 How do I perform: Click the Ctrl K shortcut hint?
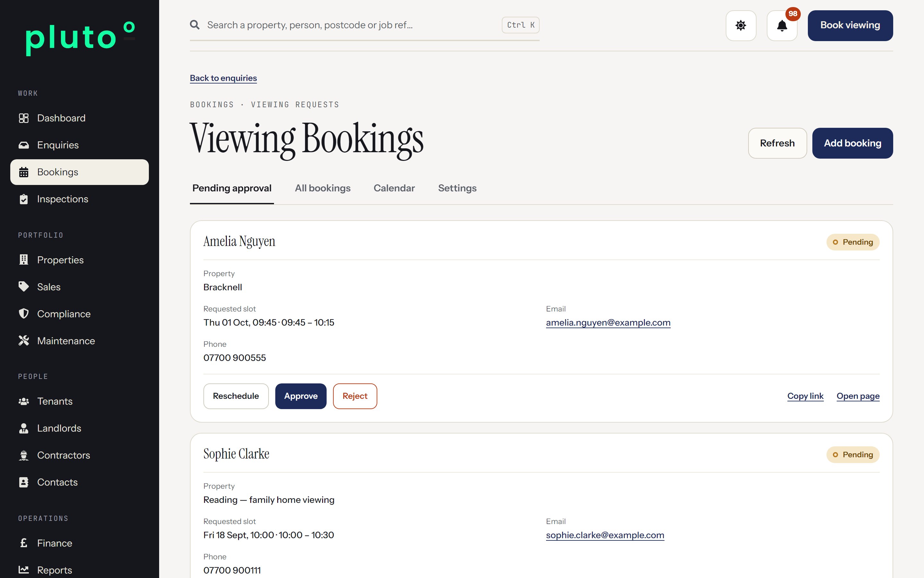tap(520, 25)
